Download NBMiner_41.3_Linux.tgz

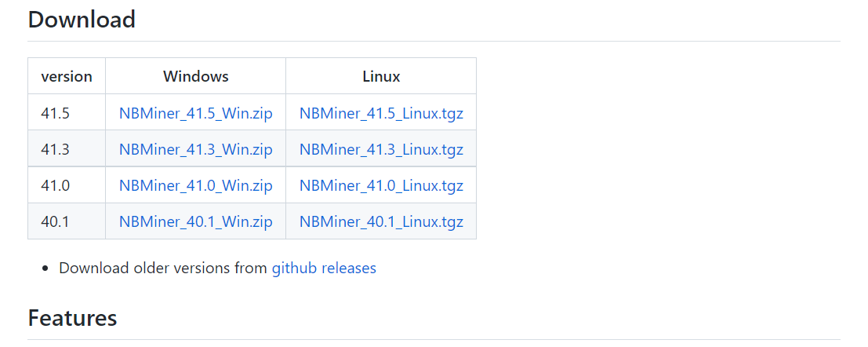pyautogui.click(x=381, y=150)
